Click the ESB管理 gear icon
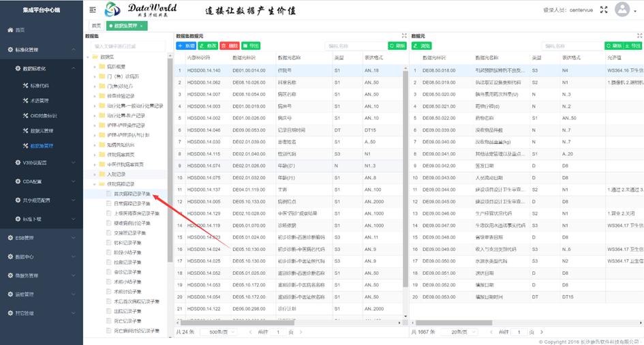 click(10, 238)
